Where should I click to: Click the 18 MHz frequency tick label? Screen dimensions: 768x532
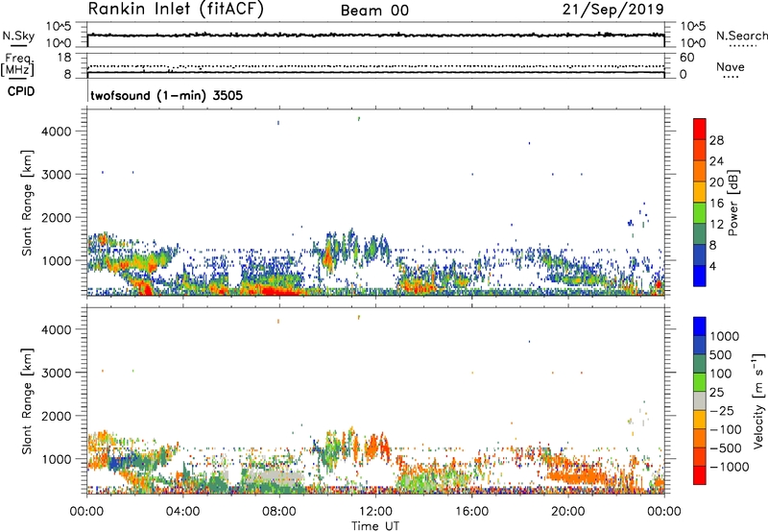tap(64, 58)
